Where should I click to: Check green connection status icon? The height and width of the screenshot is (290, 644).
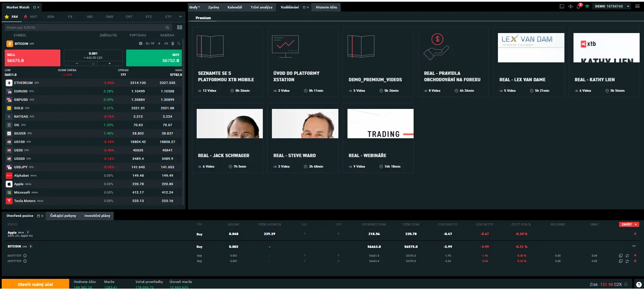(587, 6)
